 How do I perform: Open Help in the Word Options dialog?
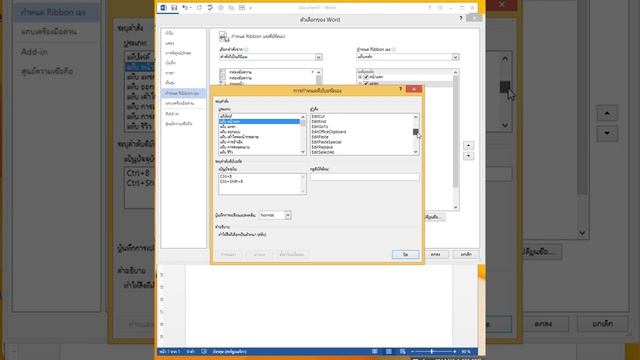point(461,18)
